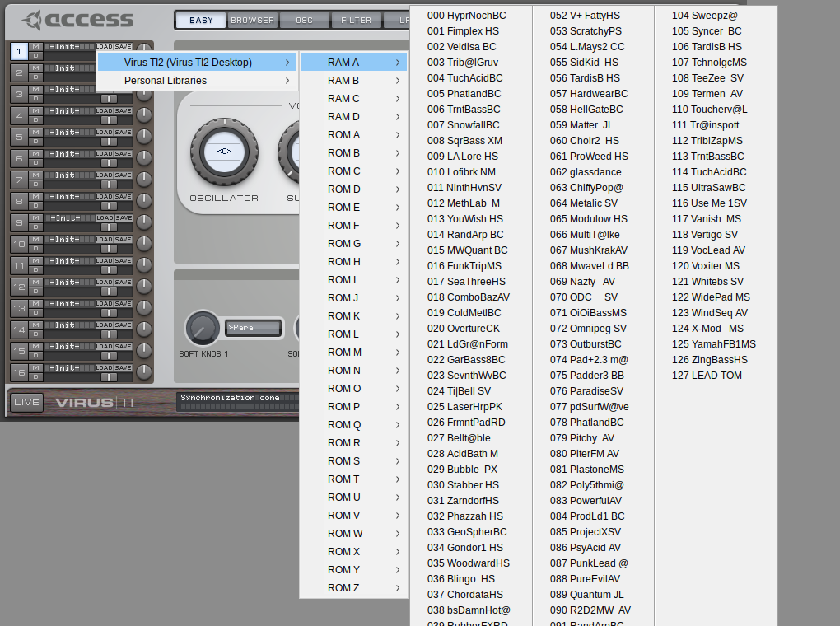Viewport: 840px width, 626px height.
Task: Click the Access logo
Action: (77, 20)
